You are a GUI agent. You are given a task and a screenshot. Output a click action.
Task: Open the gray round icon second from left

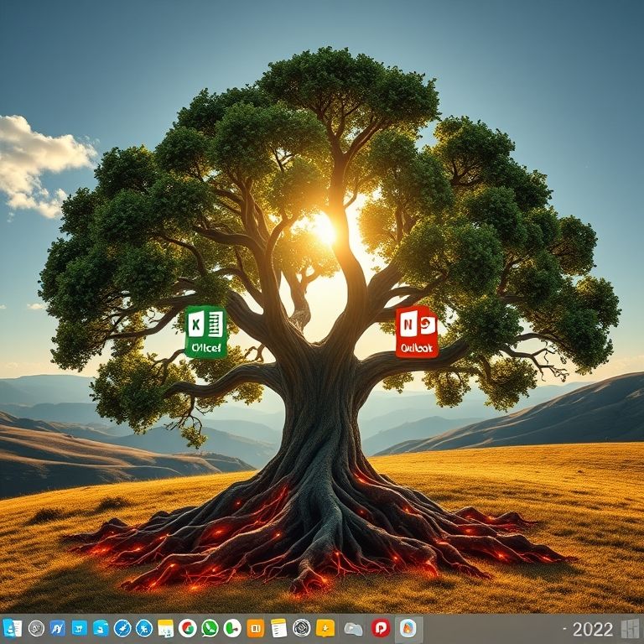36,628
